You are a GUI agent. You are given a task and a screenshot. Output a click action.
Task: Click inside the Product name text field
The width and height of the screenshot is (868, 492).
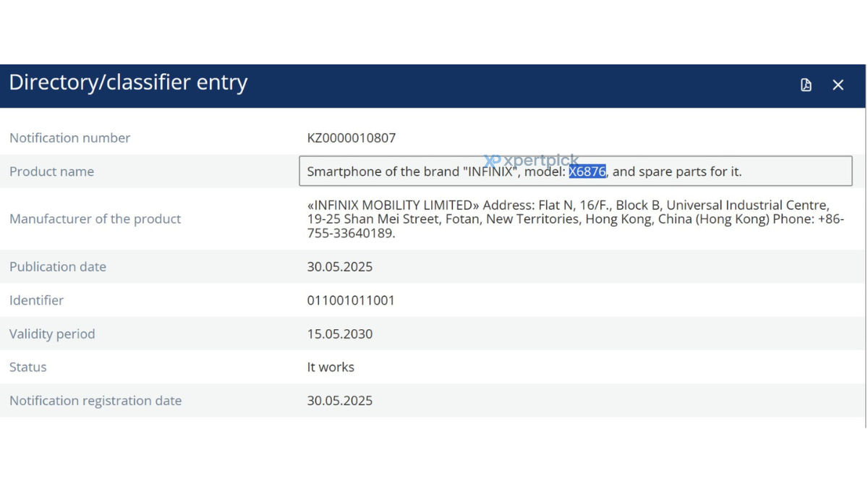[576, 171]
